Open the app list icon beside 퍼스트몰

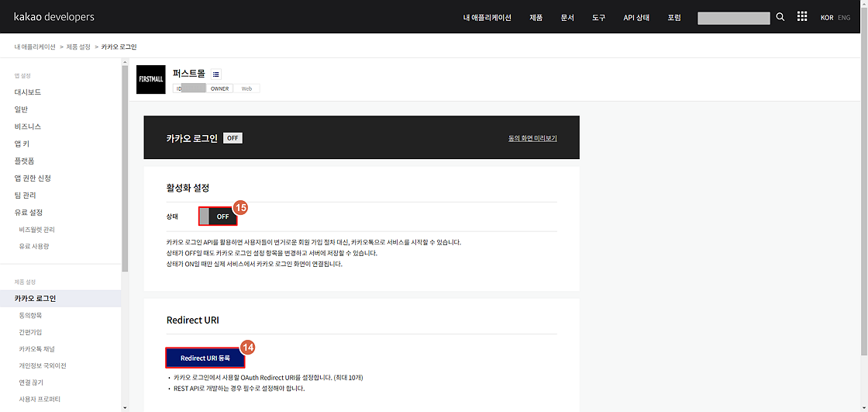click(216, 74)
